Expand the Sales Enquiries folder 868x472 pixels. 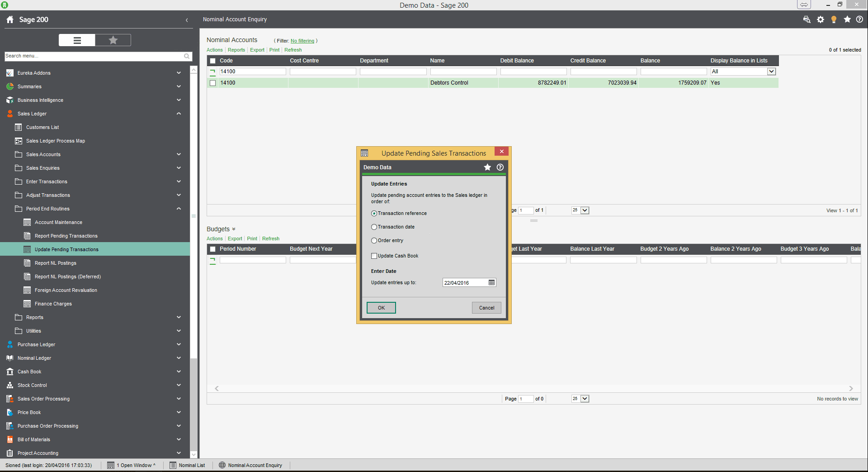coord(179,168)
